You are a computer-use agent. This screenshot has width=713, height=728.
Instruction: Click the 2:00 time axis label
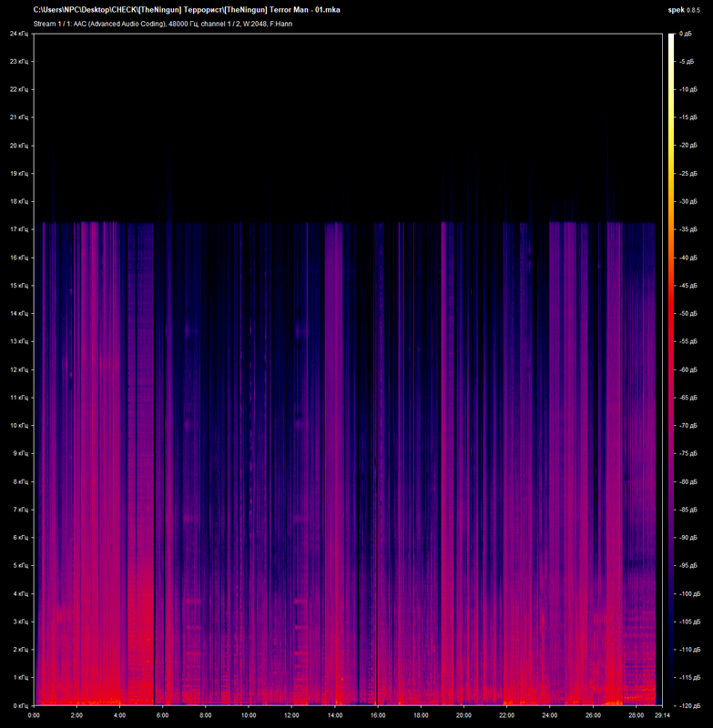tap(76, 715)
